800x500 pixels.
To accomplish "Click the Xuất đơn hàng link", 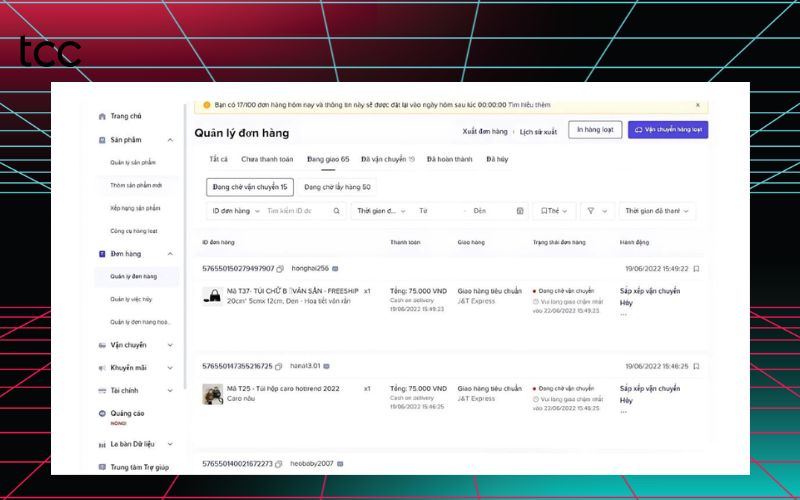I will [485, 132].
